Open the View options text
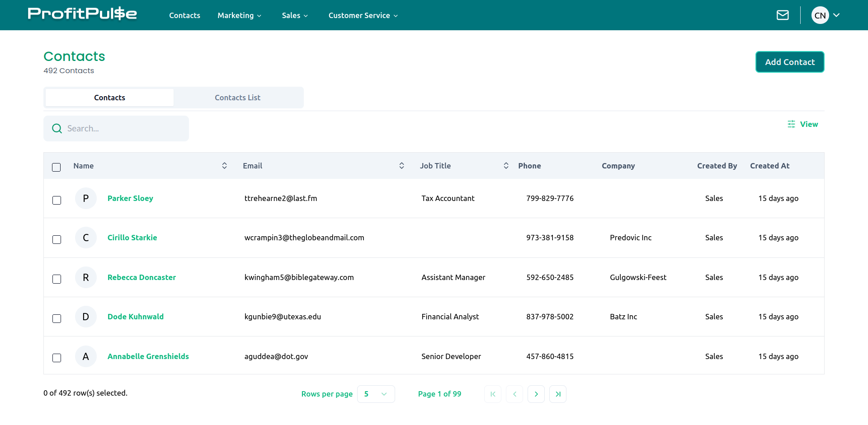Viewport: 868px width, 425px height. point(809,124)
